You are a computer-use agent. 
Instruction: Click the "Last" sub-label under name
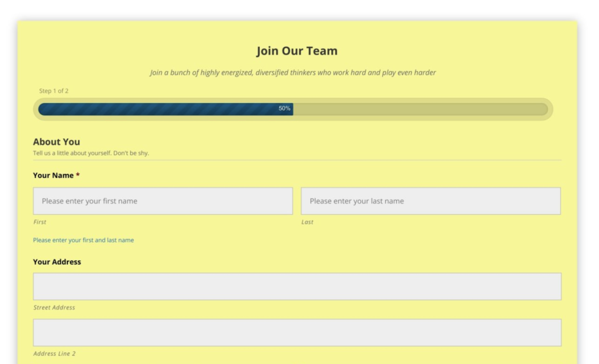[x=307, y=222]
